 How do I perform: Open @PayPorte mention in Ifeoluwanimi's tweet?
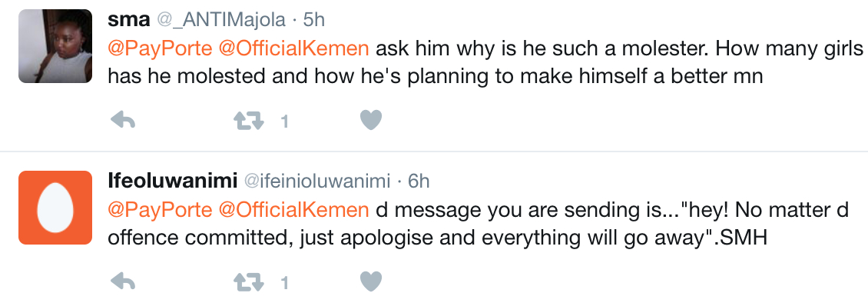click(x=160, y=210)
